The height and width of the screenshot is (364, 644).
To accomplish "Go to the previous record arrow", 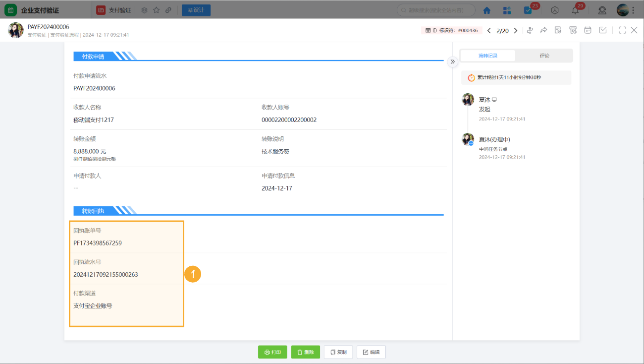I will [x=489, y=31].
